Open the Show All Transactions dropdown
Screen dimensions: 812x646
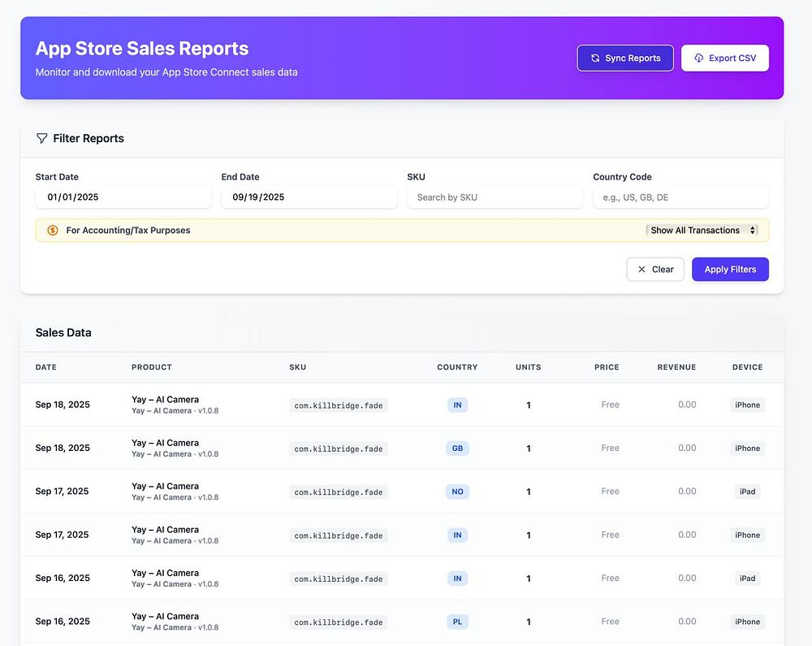[702, 231]
